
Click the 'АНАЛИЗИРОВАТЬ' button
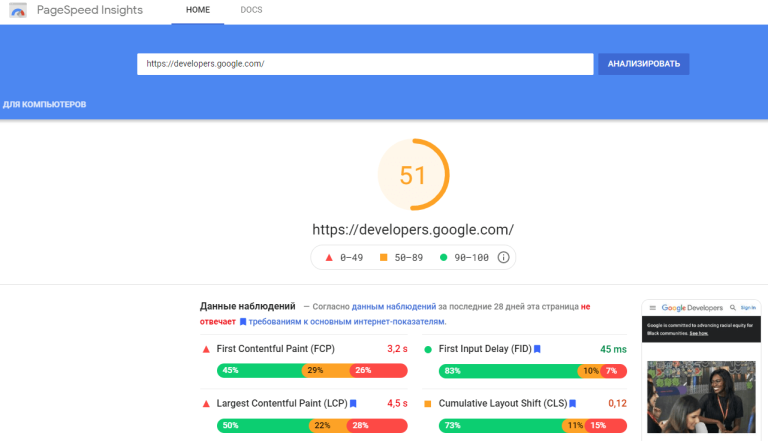tap(644, 64)
